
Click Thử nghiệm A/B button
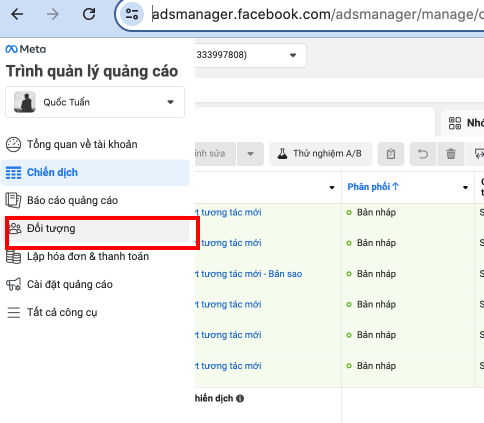[x=320, y=154]
